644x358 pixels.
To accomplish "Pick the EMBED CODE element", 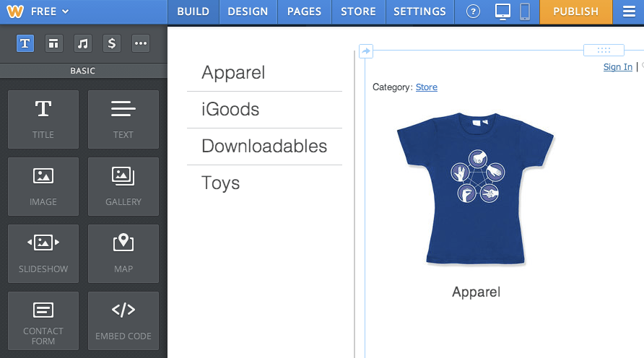I will tap(123, 320).
